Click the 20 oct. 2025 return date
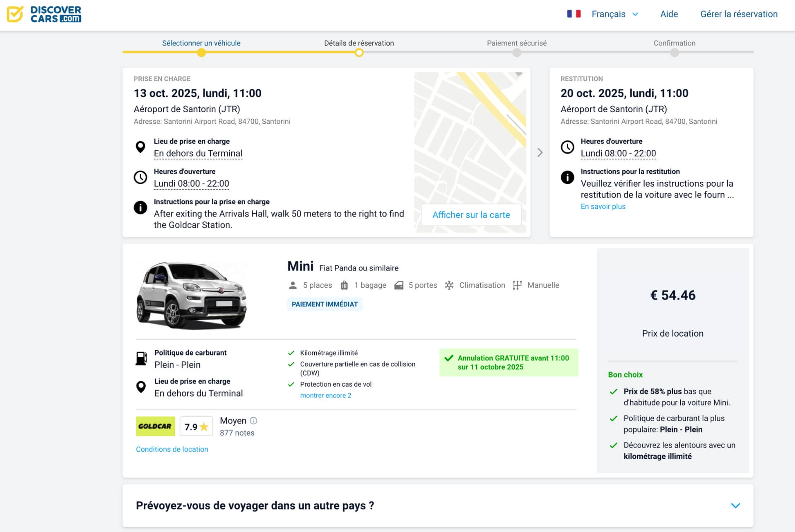Screen dimensions: 795x532 click(x=624, y=93)
